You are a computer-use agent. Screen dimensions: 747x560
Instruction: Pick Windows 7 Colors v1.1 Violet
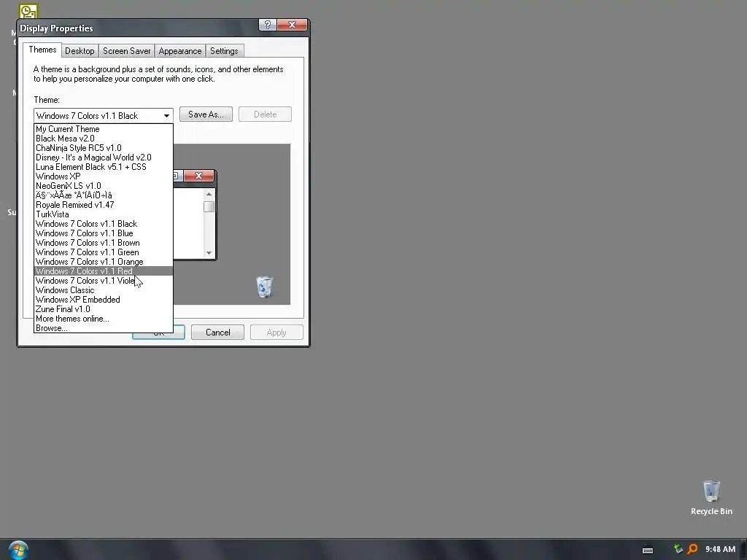pos(104,281)
